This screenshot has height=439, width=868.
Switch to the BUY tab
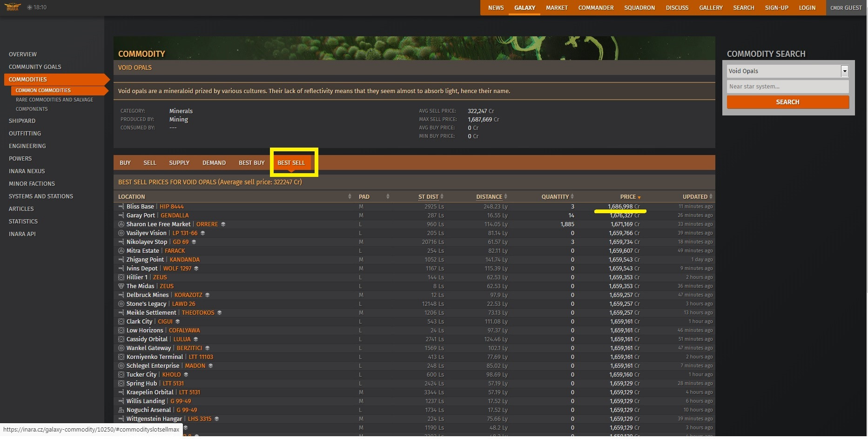coord(125,163)
